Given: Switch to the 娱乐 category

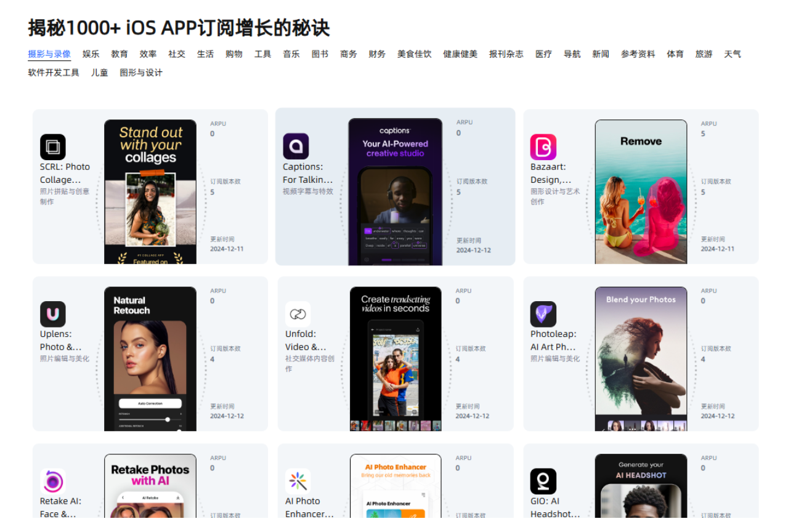Looking at the screenshot, I should 91,54.
